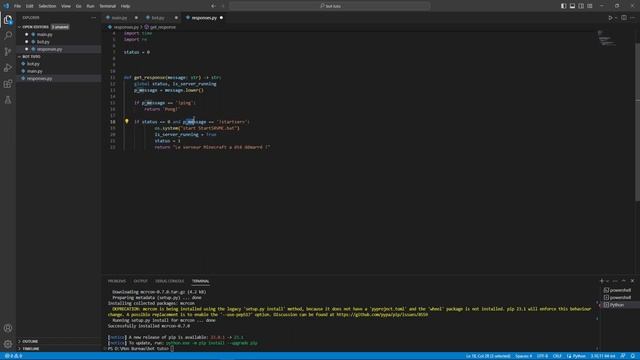Click the editor vertical scrollbar
Screen dimensions: 640x360
(637, 122)
